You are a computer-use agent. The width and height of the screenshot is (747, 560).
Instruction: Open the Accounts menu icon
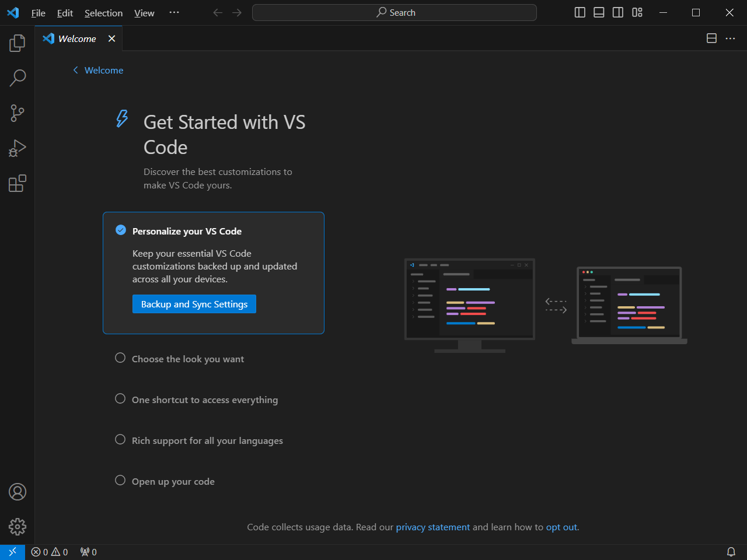coord(18,492)
